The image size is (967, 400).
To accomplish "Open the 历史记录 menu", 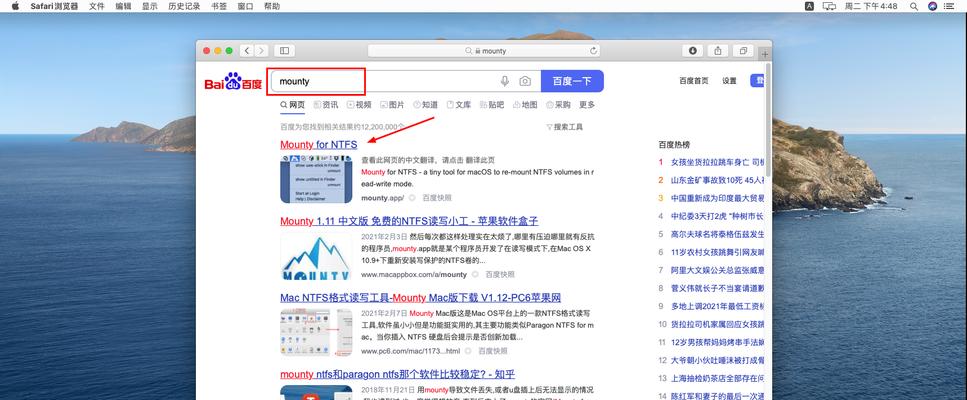I will 184,6.
